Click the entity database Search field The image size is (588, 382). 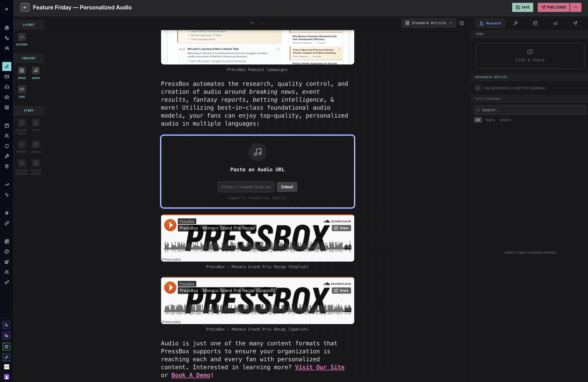pos(530,110)
